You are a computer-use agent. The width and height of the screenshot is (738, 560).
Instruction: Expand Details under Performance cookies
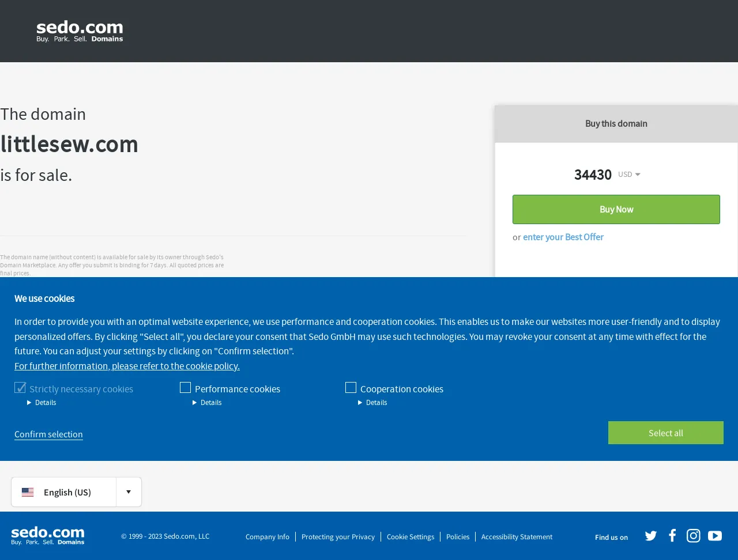pos(207,403)
